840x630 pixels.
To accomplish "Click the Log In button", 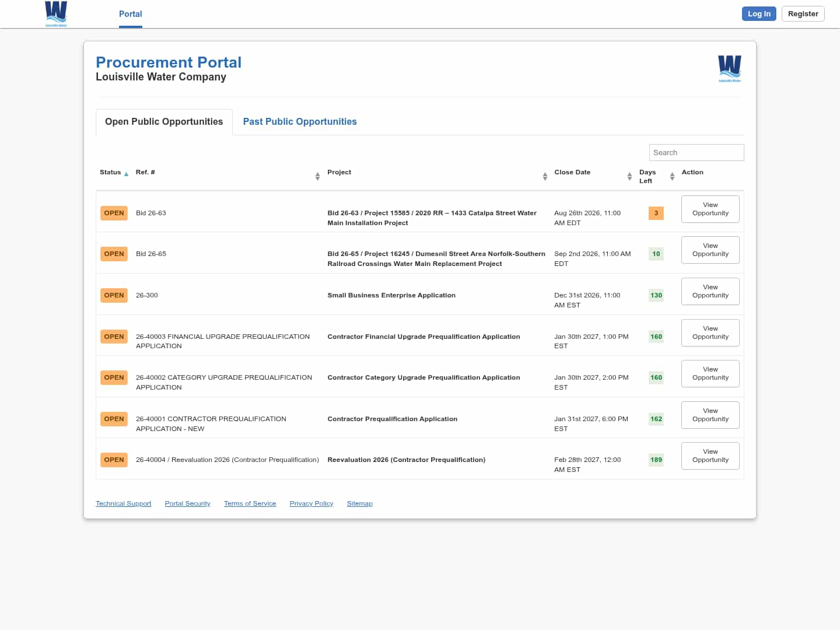I will (x=759, y=14).
